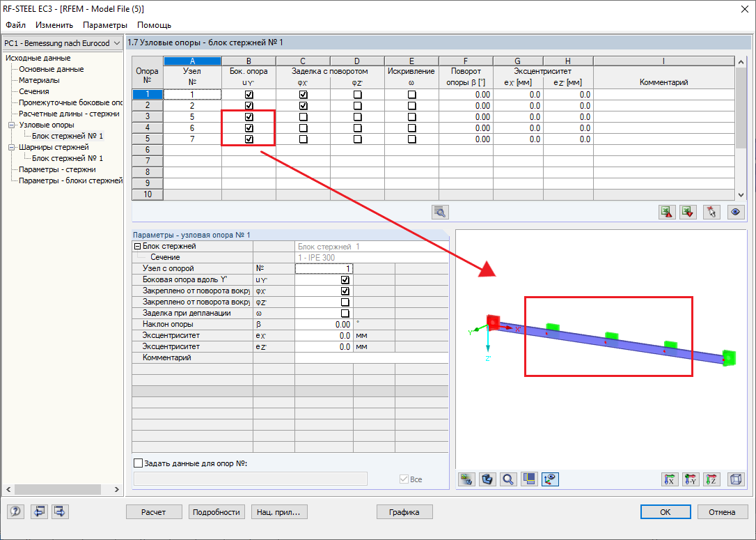The width and height of the screenshot is (756, 540).
Task: Click the overlapping squares view icon
Action: coord(529,479)
